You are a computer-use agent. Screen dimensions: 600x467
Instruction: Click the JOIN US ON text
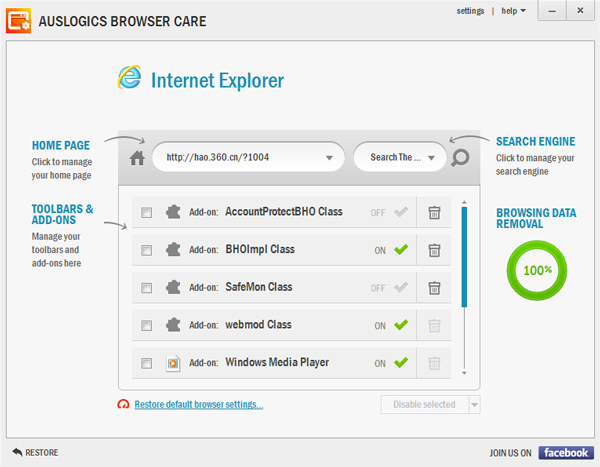(x=510, y=453)
